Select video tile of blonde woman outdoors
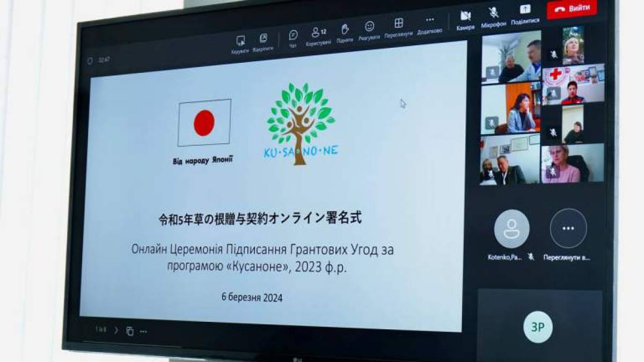The height and width of the screenshot is (362, 644). pyautogui.click(x=573, y=46)
